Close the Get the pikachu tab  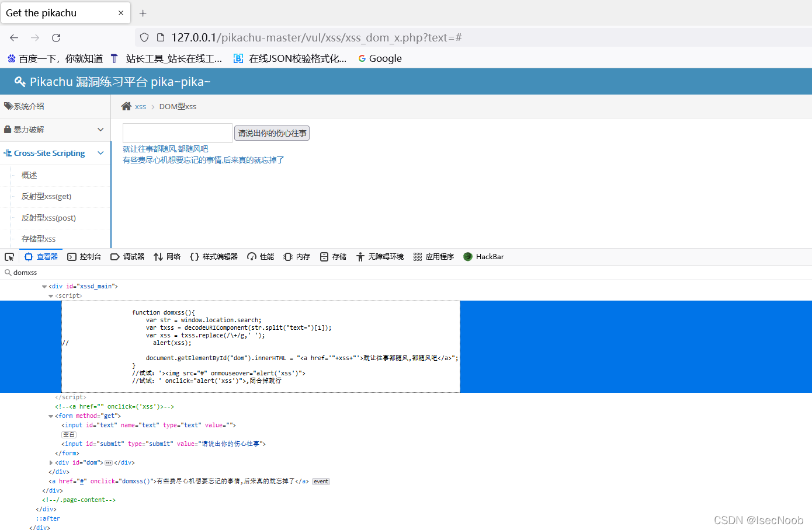pyautogui.click(x=121, y=13)
